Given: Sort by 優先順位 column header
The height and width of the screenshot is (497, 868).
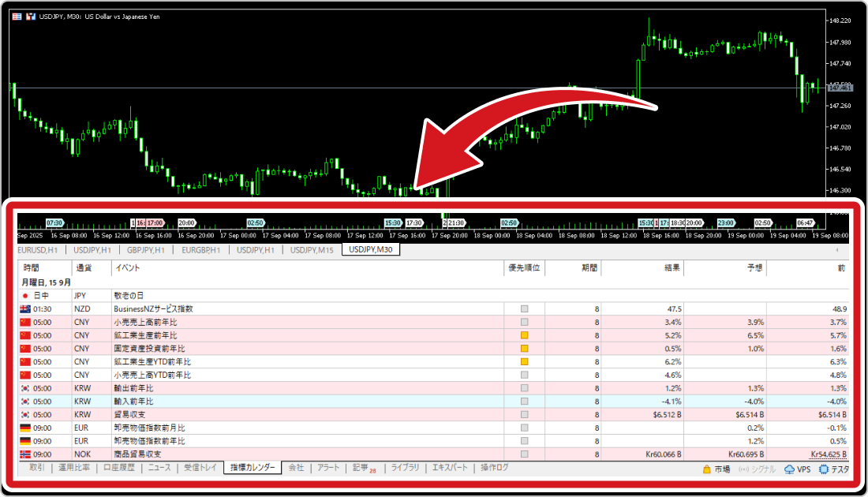Looking at the screenshot, I should (525, 268).
